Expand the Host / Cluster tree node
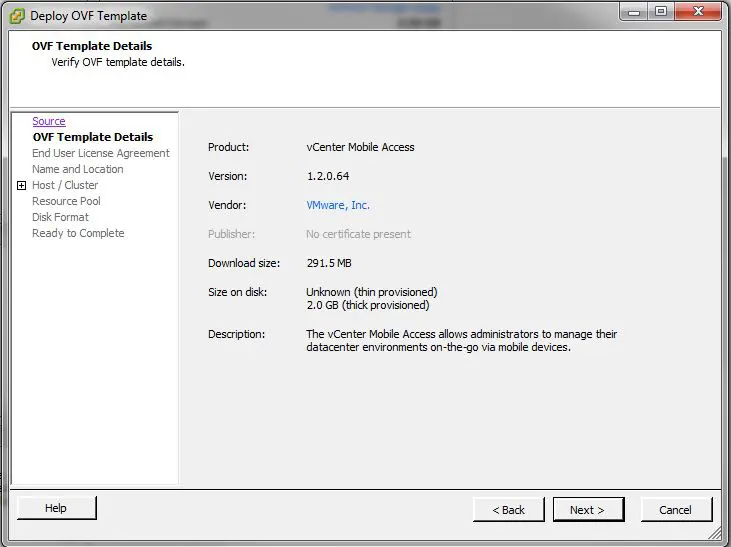 click(x=21, y=186)
